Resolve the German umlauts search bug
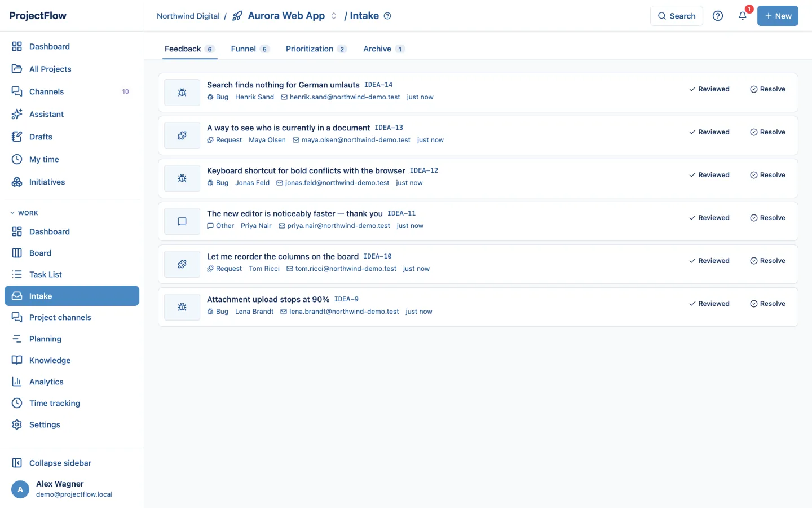This screenshot has width=812, height=508. point(767,89)
